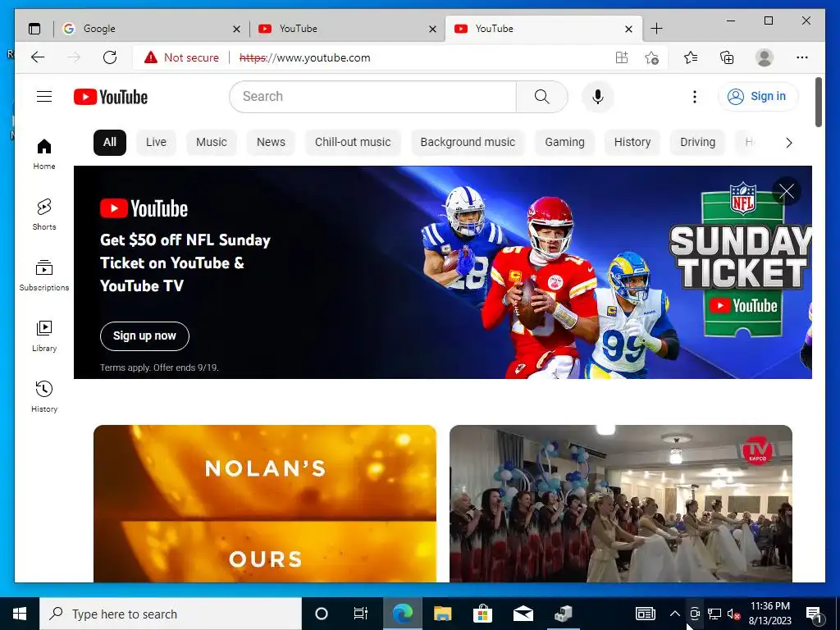This screenshot has width=840, height=630.
Task: Click in the YouTube Search field
Action: (x=372, y=97)
